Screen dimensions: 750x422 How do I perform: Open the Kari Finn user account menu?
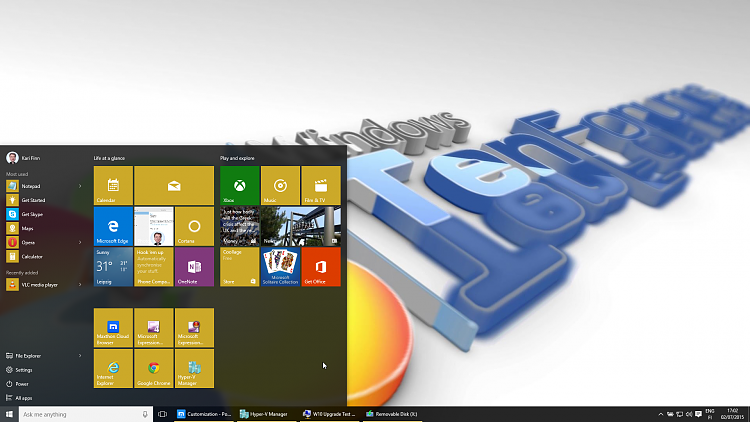[x=23, y=158]
